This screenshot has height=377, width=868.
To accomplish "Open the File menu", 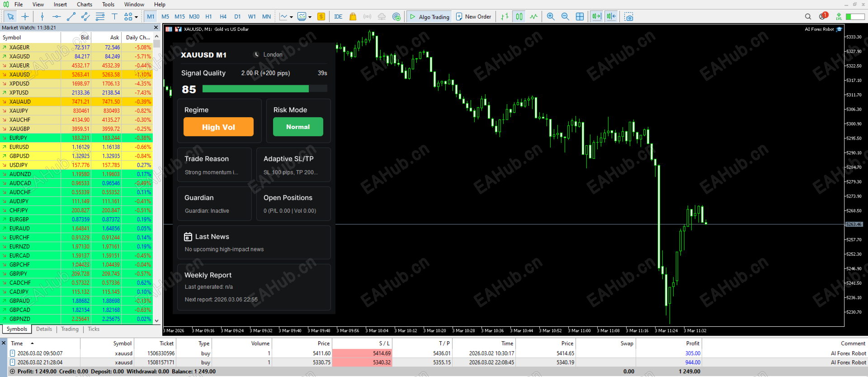I will [x=19, y=5].
